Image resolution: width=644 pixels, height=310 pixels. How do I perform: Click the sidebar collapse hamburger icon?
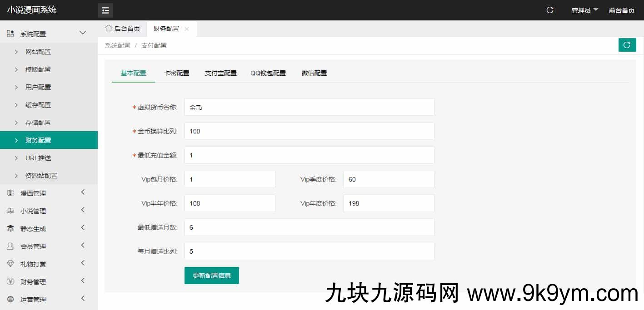pos(105,10)
